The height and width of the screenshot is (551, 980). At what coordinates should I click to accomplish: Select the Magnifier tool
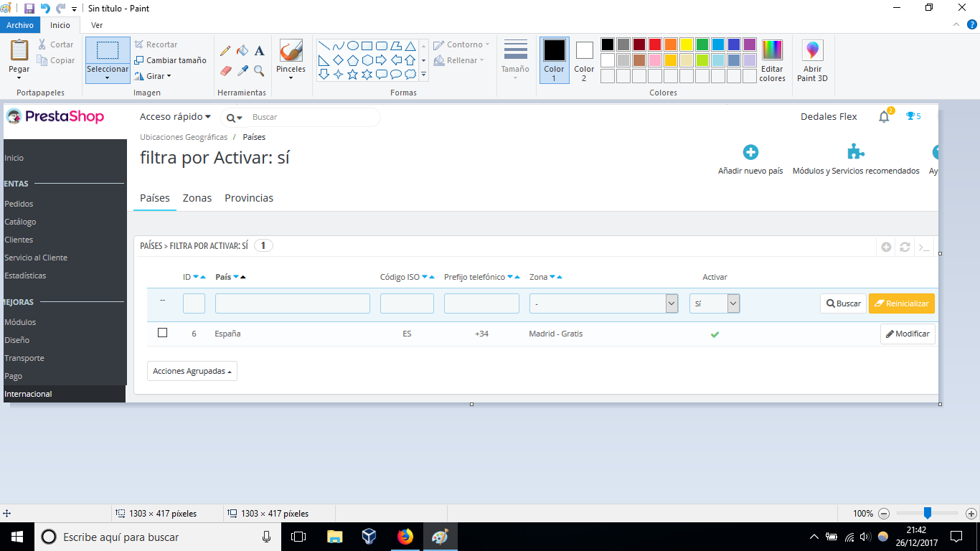tap(260, 70)
